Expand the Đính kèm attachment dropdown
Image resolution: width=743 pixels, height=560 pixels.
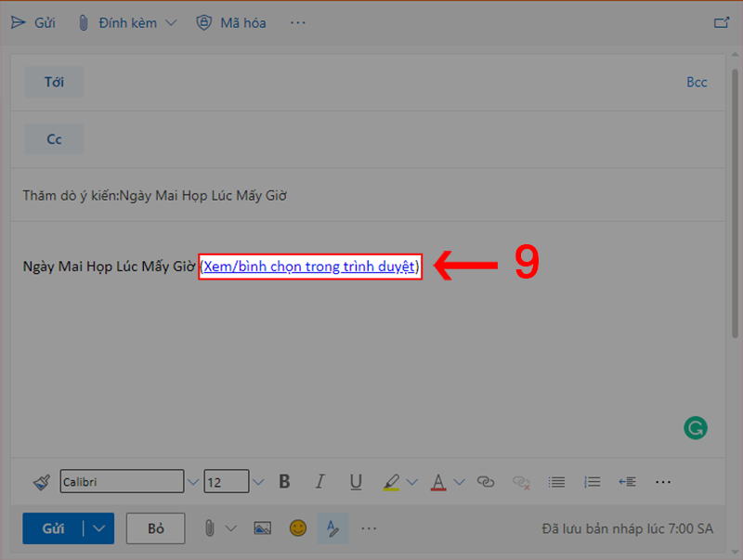tap(170, 22)
